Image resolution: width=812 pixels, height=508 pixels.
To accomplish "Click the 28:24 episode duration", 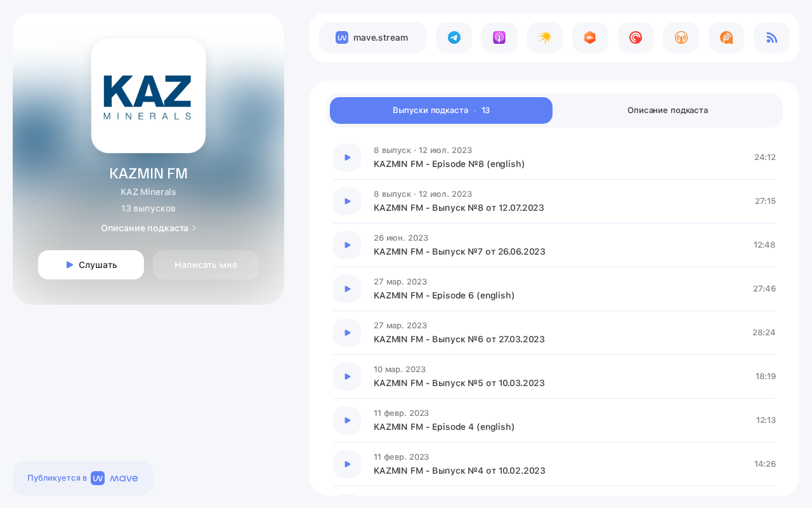I will pos(764,333).
